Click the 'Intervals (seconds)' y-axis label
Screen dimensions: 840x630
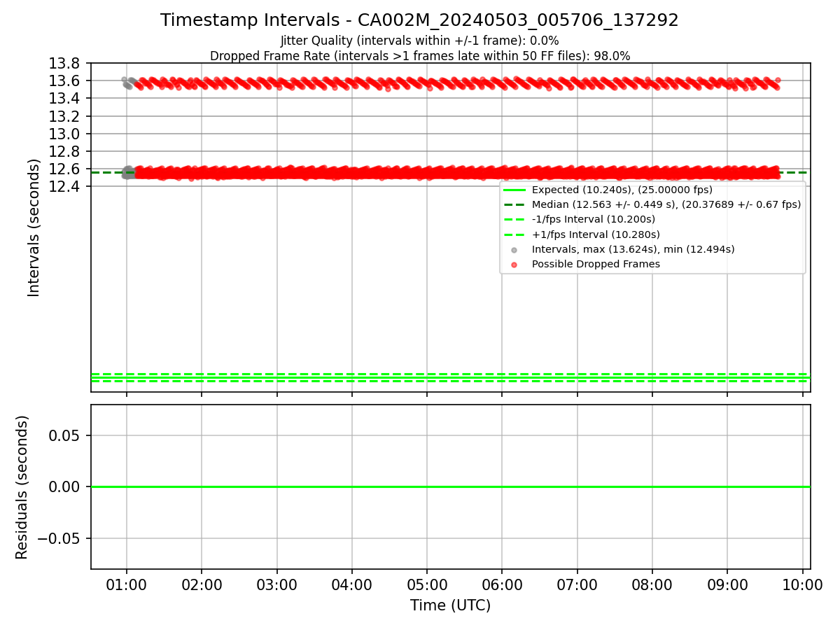34,227
